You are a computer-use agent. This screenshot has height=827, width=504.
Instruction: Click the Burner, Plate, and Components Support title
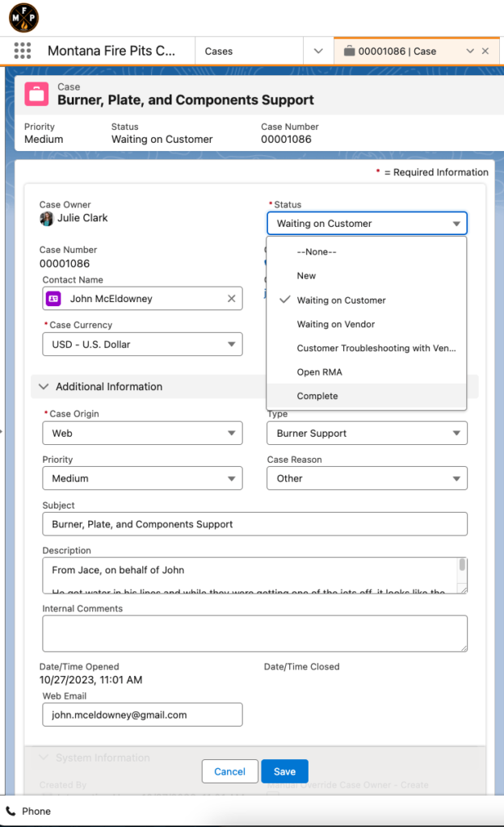click(x=186, y=100)
